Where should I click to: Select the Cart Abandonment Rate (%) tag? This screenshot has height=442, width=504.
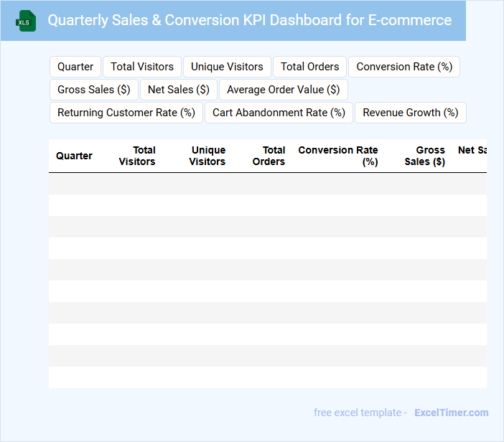(279, 113)
